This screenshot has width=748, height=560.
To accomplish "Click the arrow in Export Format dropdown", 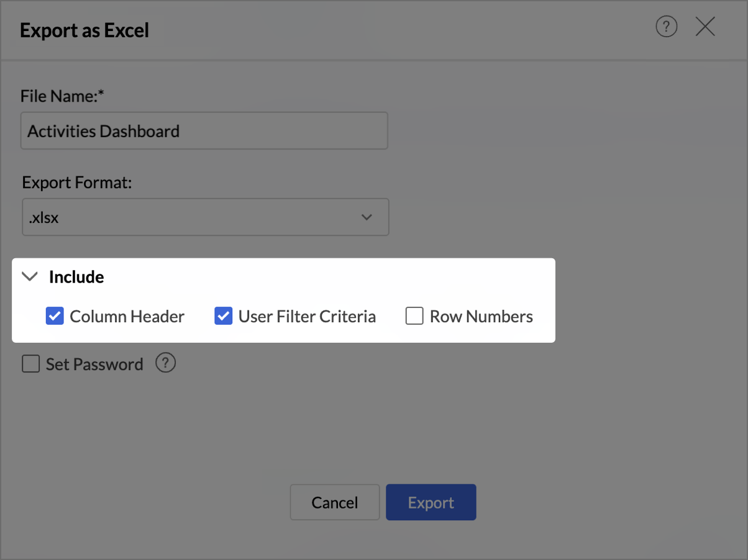I will 367,217.
